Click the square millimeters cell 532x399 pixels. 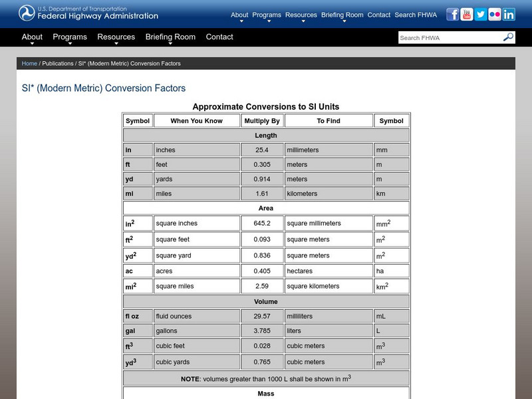coord(329,223)
